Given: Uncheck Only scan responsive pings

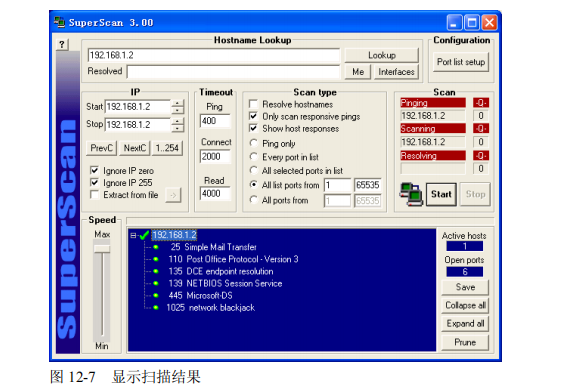Looking at the screenshot, I should tap(253, 116).
